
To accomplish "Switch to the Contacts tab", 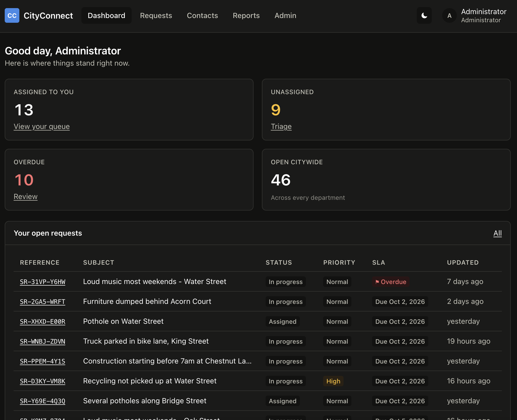I will (202, 15).
